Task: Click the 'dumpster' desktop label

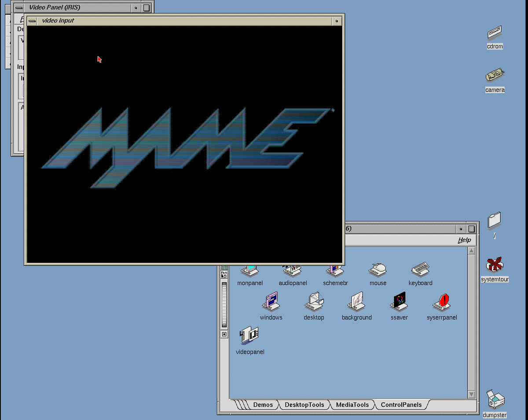Action: click(x=495, y=415)
